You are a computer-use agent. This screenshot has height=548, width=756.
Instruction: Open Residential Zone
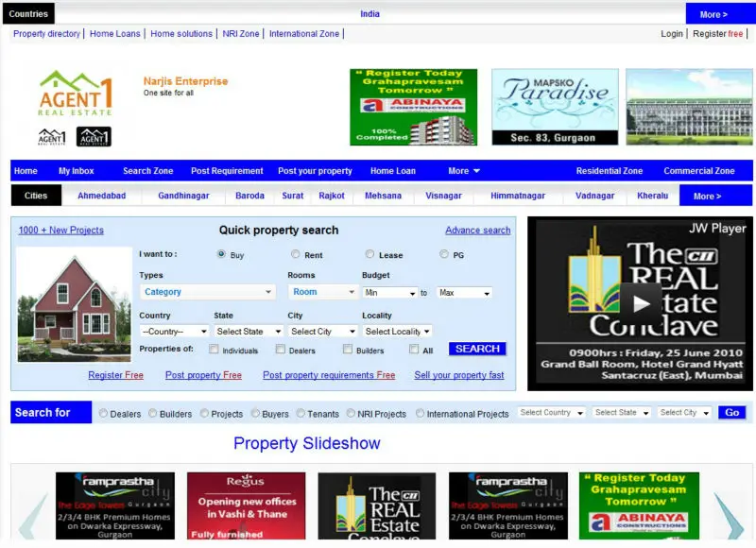[x=610, y=171]
